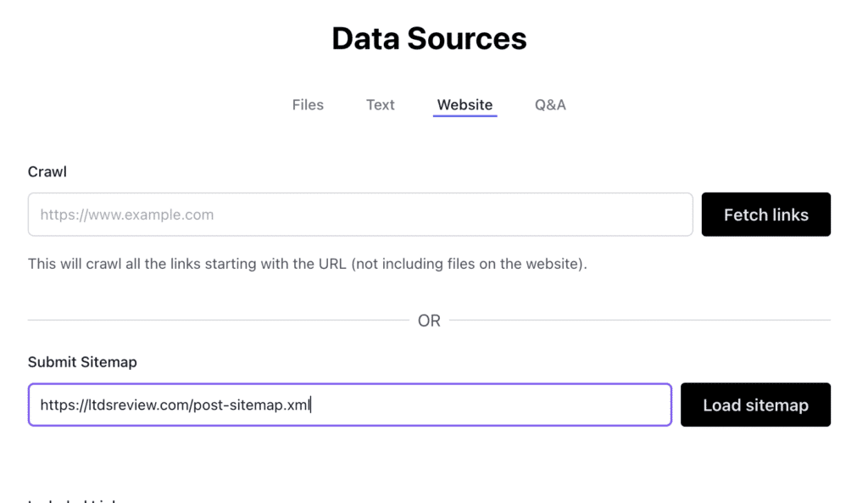
Task: Click the Data Sources page heading
Action: (429, 38)
